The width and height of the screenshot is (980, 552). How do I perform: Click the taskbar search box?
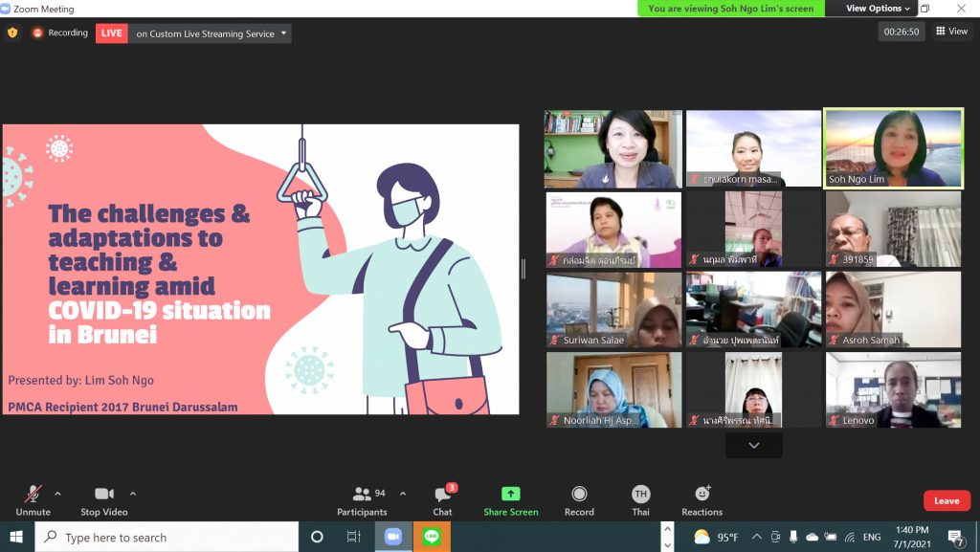pos(167,537)
